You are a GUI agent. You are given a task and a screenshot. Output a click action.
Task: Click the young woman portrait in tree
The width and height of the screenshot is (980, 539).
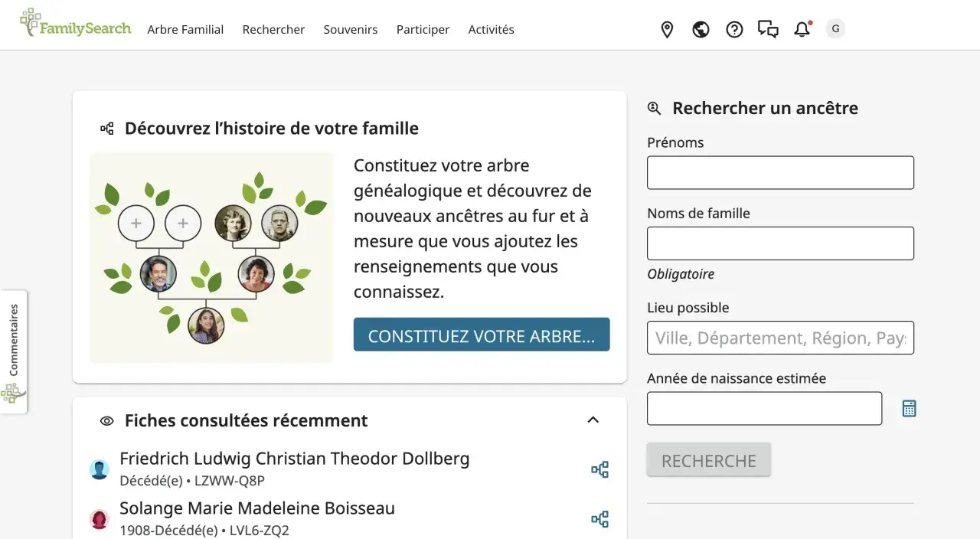[x=206, y=325]
